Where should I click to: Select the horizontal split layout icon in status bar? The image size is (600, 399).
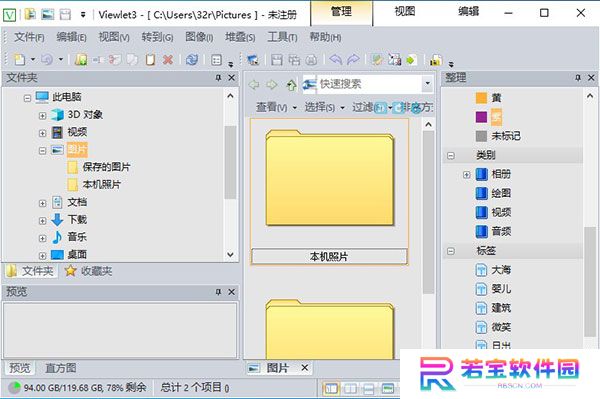(x=368, y=389)
